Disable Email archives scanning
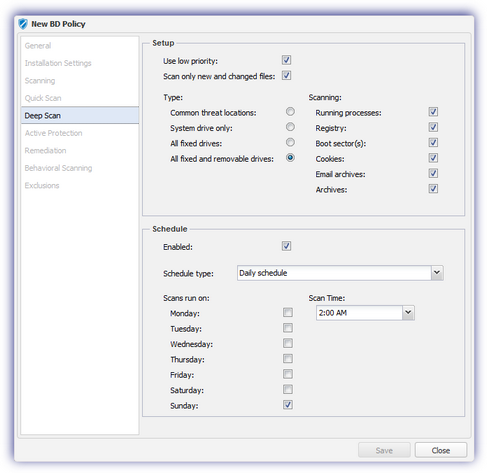The width and height of the screenshot is (487, 473). click(x=433, y=173)
